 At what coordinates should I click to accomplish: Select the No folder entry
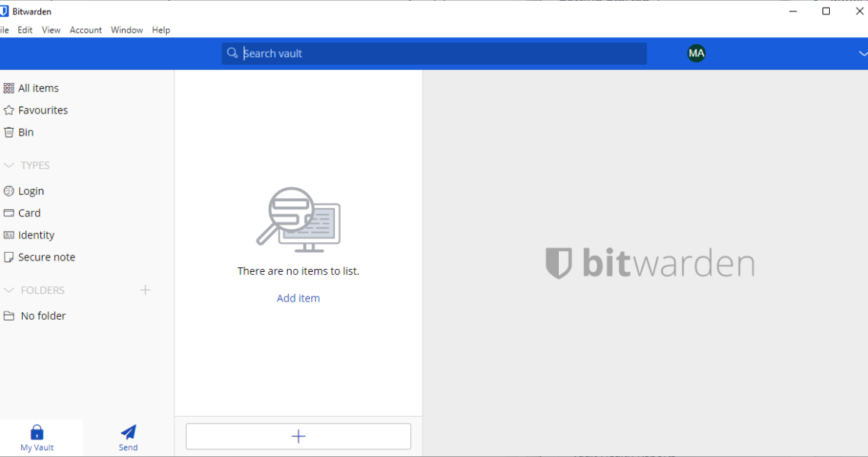(x=43, y=316)
